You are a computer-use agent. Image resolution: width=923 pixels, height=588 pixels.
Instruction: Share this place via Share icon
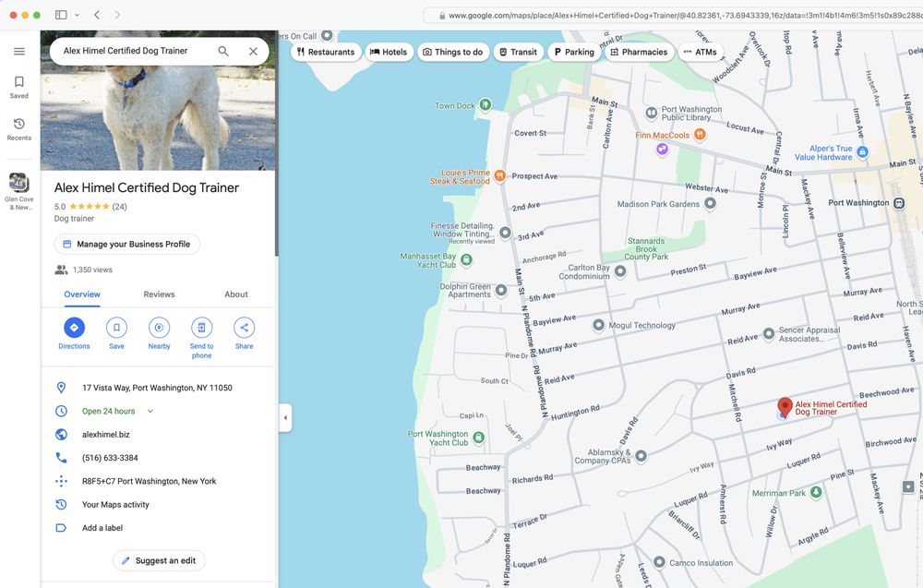click(x=244, y=328)
